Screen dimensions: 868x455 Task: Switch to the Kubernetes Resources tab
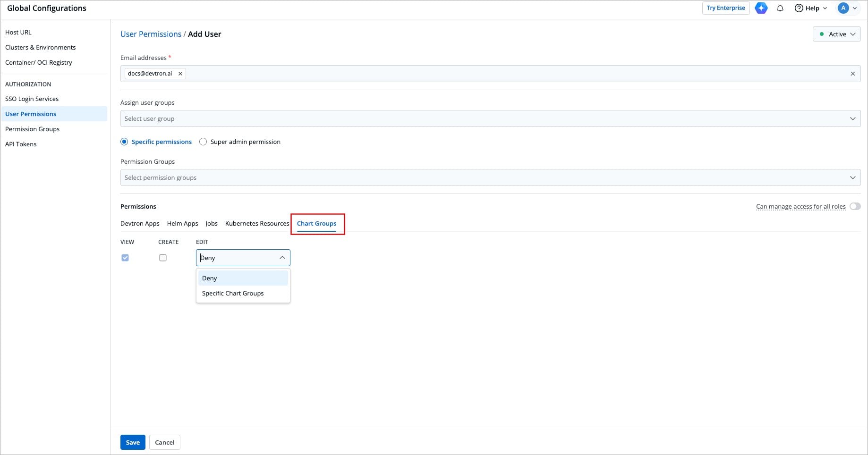click(x=257, y=223)
